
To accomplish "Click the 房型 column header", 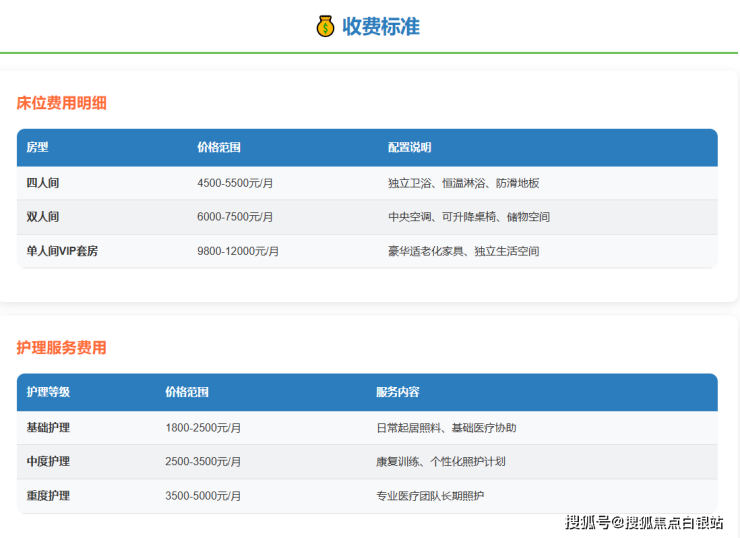I will (x=37, y=147).
